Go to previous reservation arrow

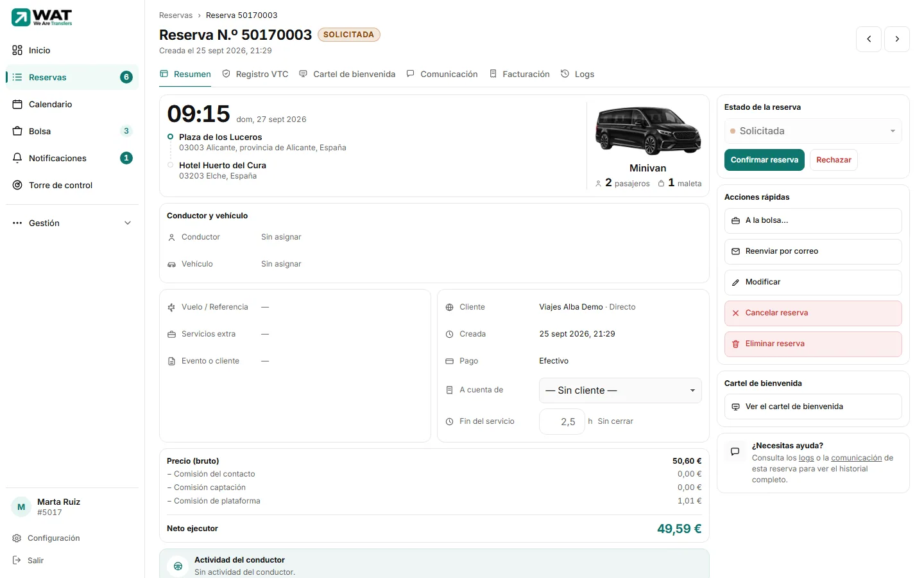tap(869, 39)
